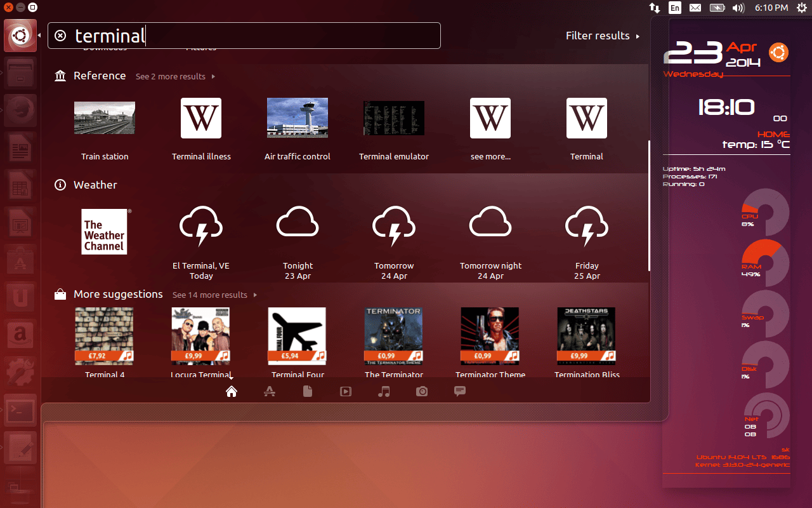The width and height of the screenshot is (812, 508).
Task: Open the Social messages lens
Action: click(x=460, y=391)
